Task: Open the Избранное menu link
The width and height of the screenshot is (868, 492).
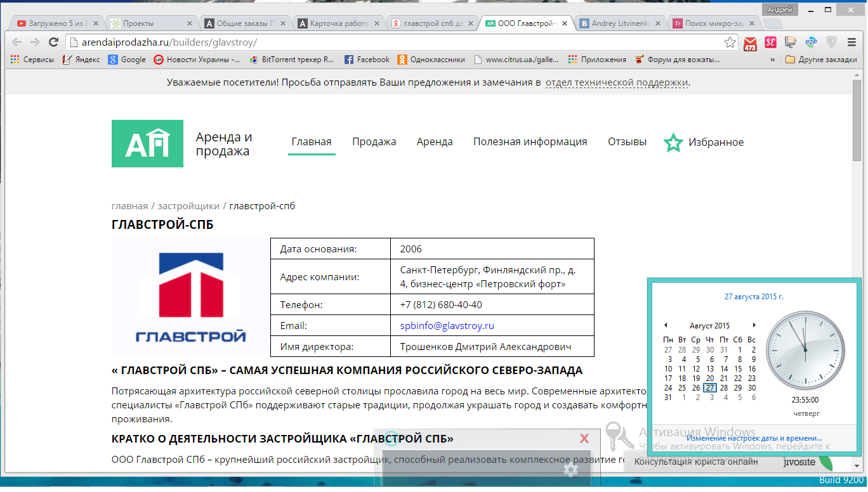Action: 716,143
